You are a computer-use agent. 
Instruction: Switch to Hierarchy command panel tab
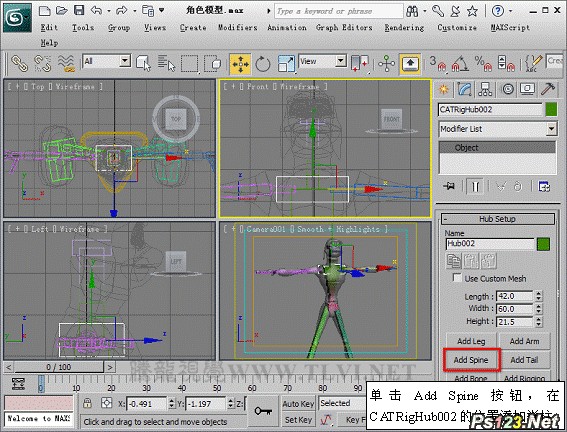(485, 89)
